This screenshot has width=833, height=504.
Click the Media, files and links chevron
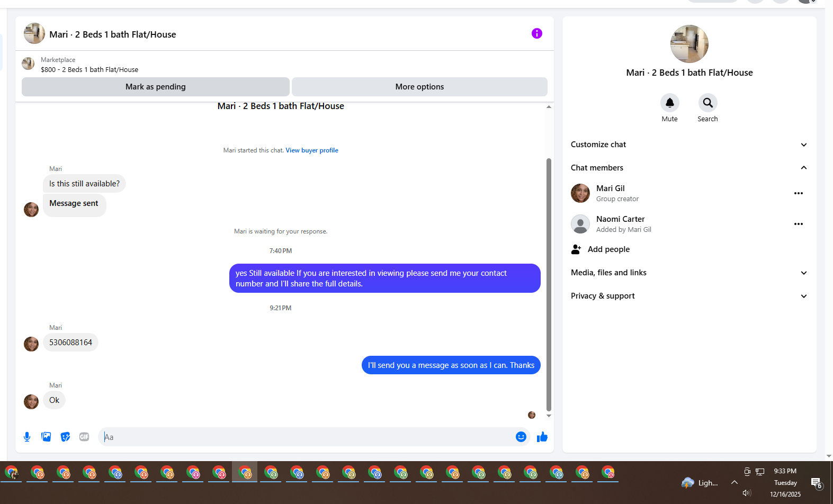803,273
